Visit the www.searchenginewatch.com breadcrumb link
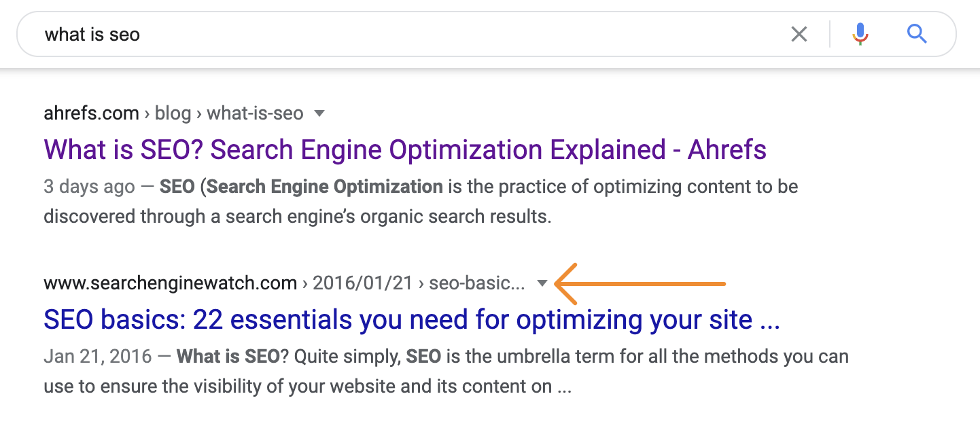The image size is (980, 428). [171, 282]
